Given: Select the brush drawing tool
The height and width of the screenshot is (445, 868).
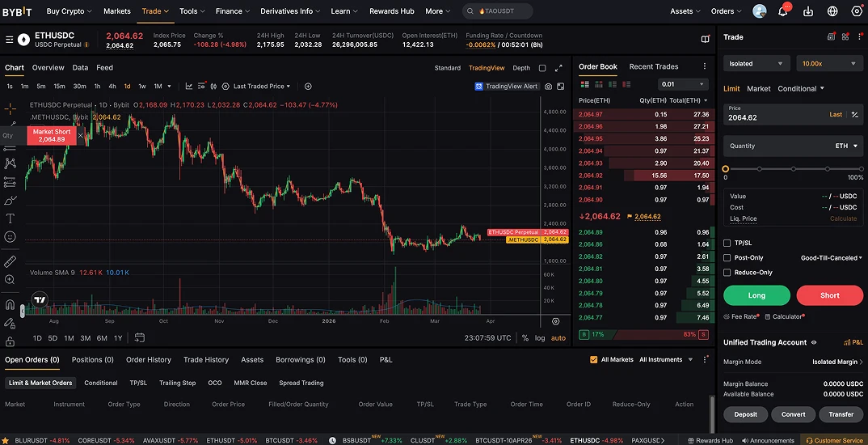Looking at the screenshot, I should point(10,201).
